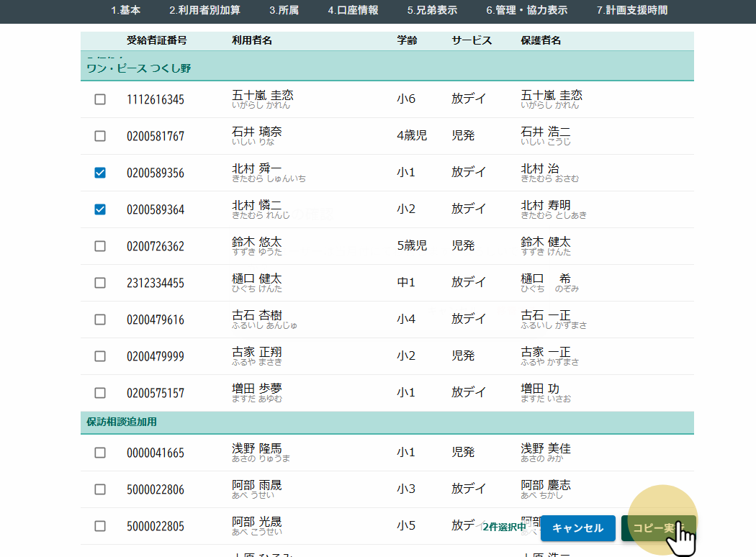Check the 増田 歩夢 row checkbox

[x=100, y=393]
